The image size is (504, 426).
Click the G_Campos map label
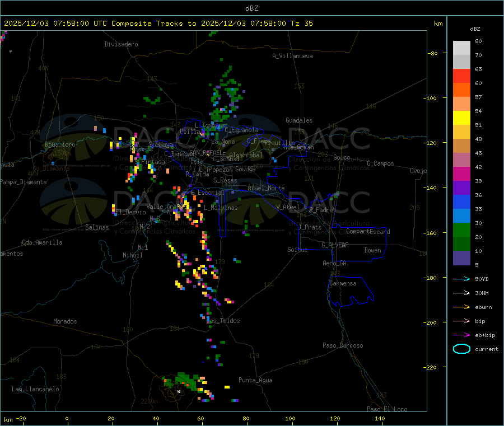coord(381,163)
